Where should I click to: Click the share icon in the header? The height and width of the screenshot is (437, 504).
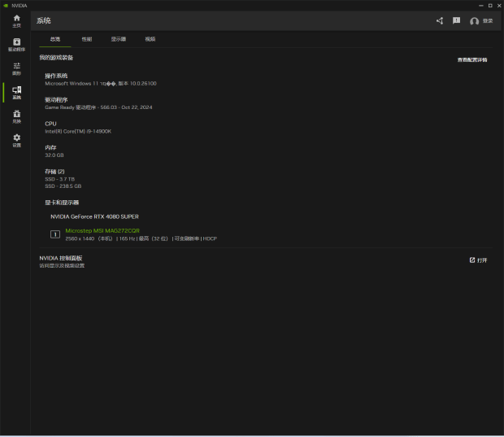tap(440, 21)
